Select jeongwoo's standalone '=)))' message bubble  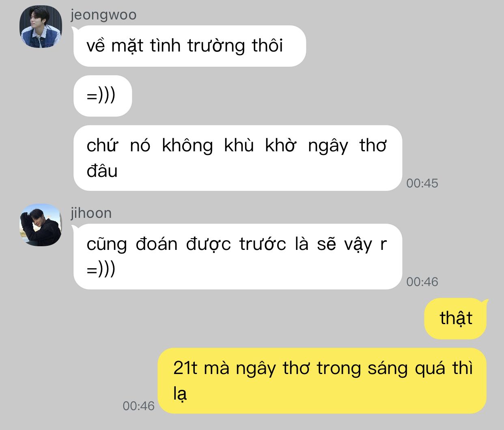coord(103,96)
